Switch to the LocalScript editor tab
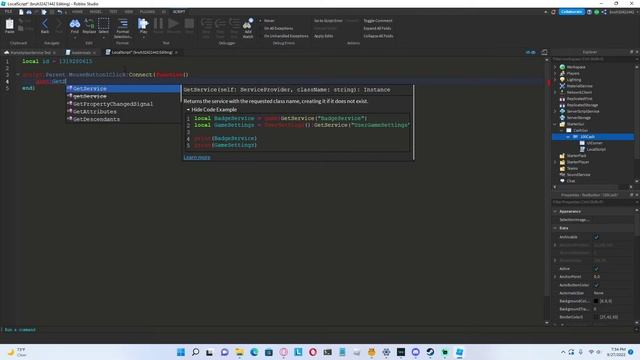Image resolution: width=640 pixels, height=360 pixels. point(141,52)
